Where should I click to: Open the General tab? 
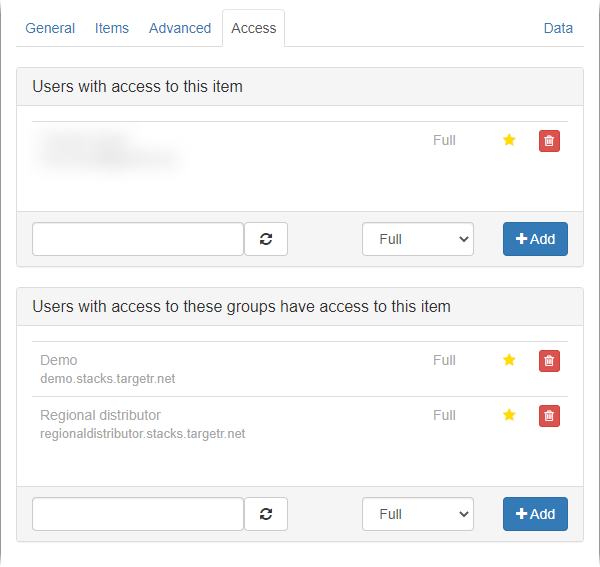[x=50, y=28]
